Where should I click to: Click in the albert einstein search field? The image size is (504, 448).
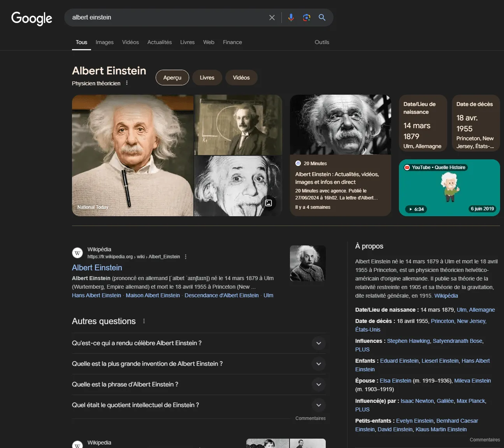pyautogui.click(x=167, y=18)
